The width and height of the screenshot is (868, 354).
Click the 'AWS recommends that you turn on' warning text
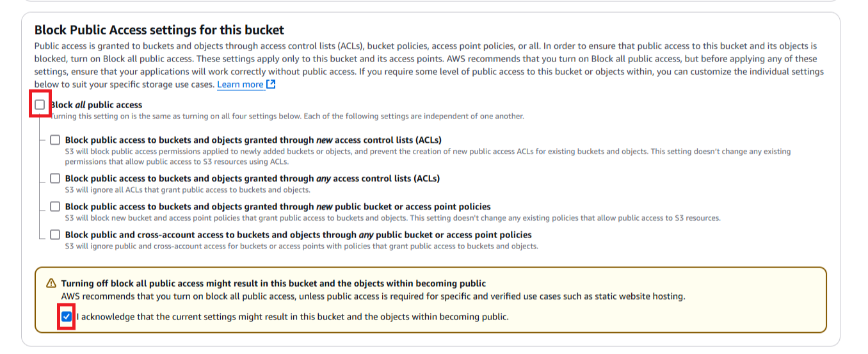coord(373,296)
